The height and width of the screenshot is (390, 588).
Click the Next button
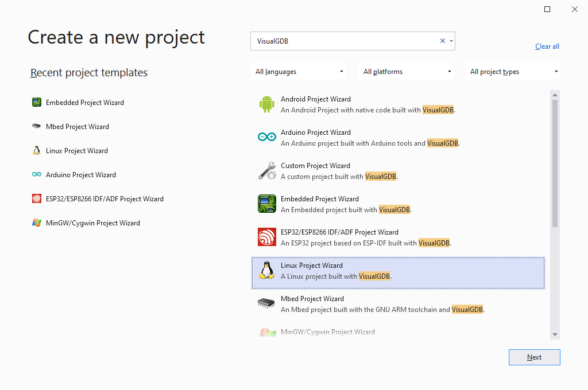pyautogui.click(x=534, y=357)
